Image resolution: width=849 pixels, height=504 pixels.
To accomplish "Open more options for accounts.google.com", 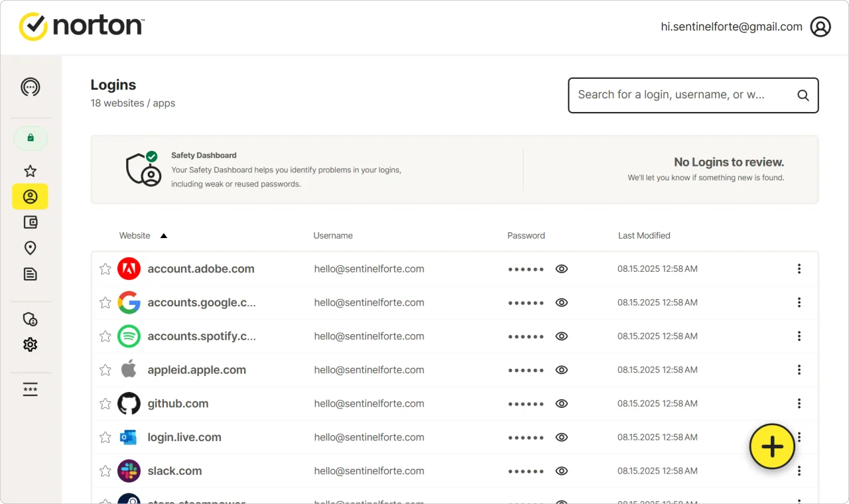I will tap(799, 302).
